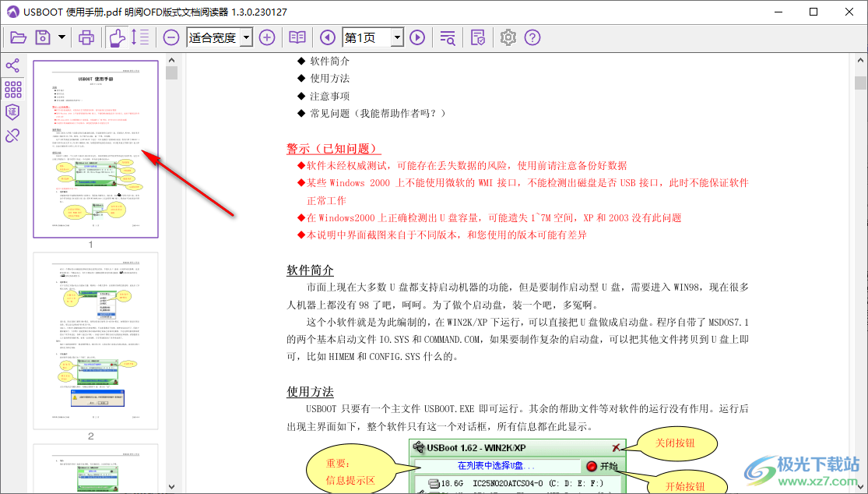This screenshot has height=494, width=868.
Task: Click the 注意事项 bullet item
Action: coord(329,96)
